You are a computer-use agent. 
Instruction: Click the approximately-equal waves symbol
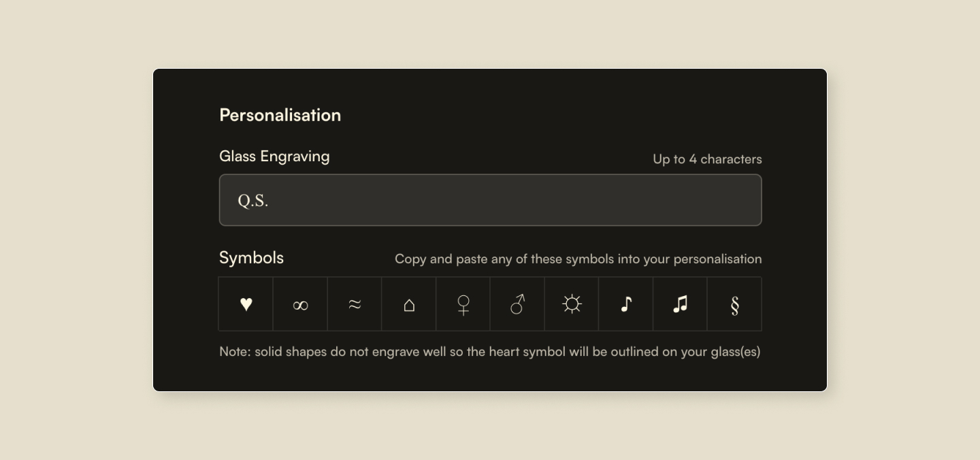pyautogui.click(x=354, y=303)
